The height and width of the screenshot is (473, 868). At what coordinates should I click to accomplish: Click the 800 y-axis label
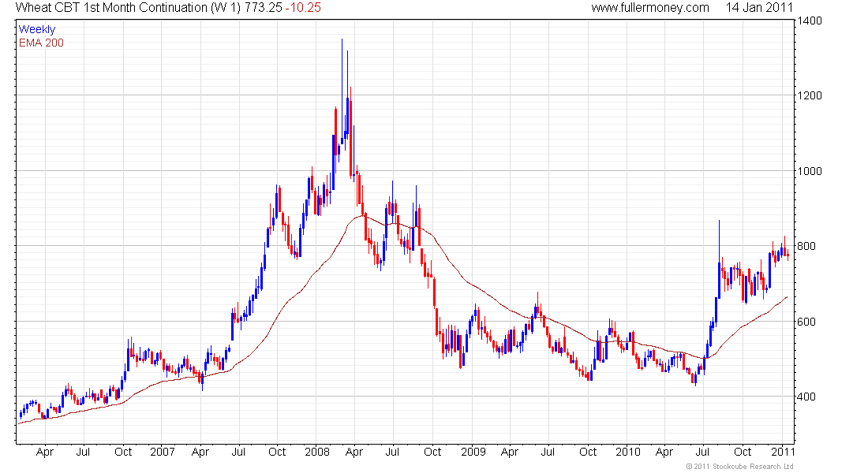pyautogui.click(x=806, y=246)
